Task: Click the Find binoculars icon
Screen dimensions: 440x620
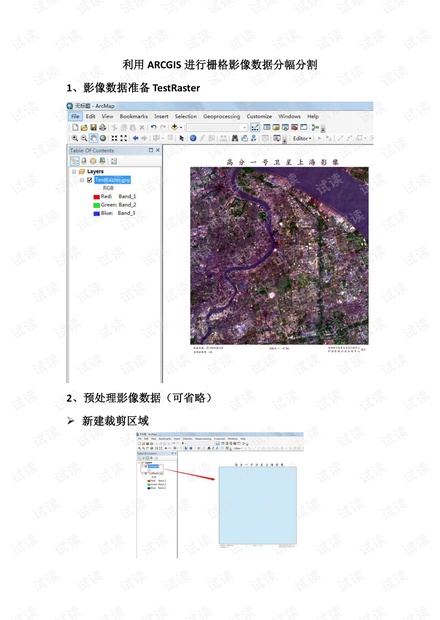Action: pyautogui.click(x=235, y=138)
